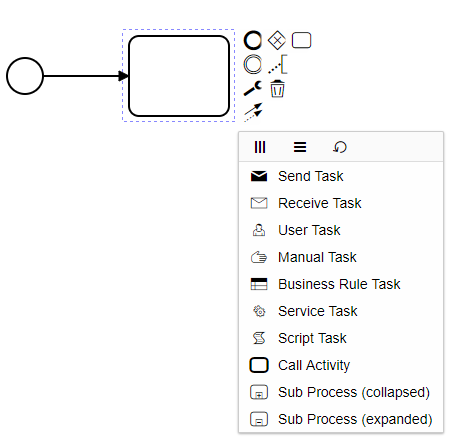
Task: Click the wrench change-type icon
Action: coord(253,88)
